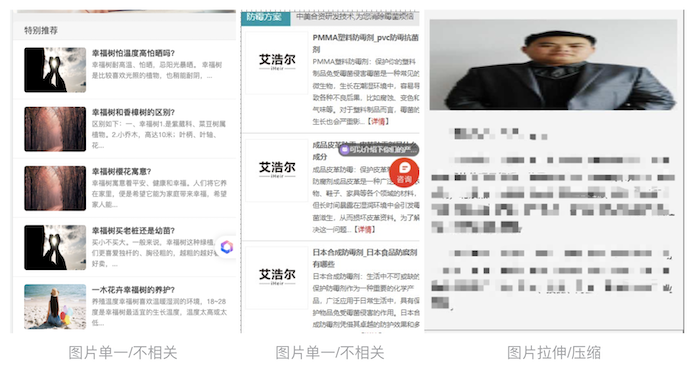Click the man's portrait photo
This screenshot has width=700, height=365.
tap(554, 65)
